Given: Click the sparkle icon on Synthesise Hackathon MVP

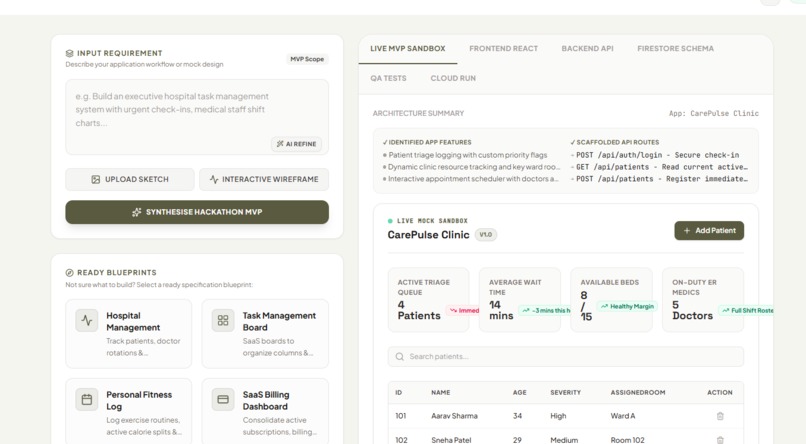Looking at the screenshot, I should click(x=136, y=212).
